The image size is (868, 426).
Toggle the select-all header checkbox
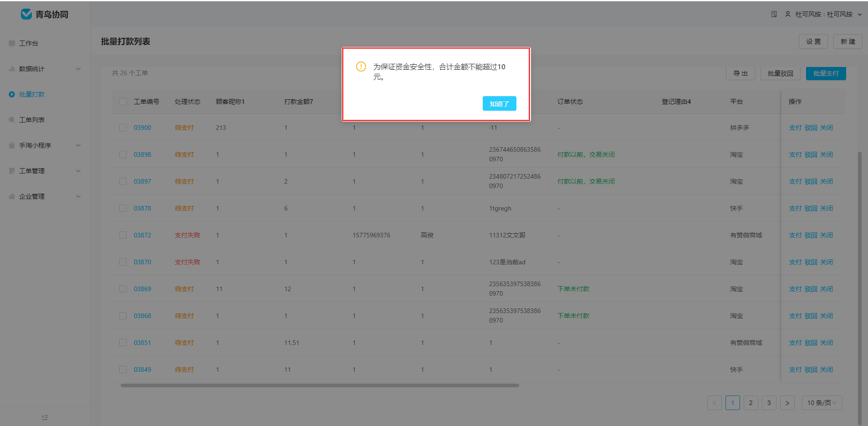coord(123,102)
